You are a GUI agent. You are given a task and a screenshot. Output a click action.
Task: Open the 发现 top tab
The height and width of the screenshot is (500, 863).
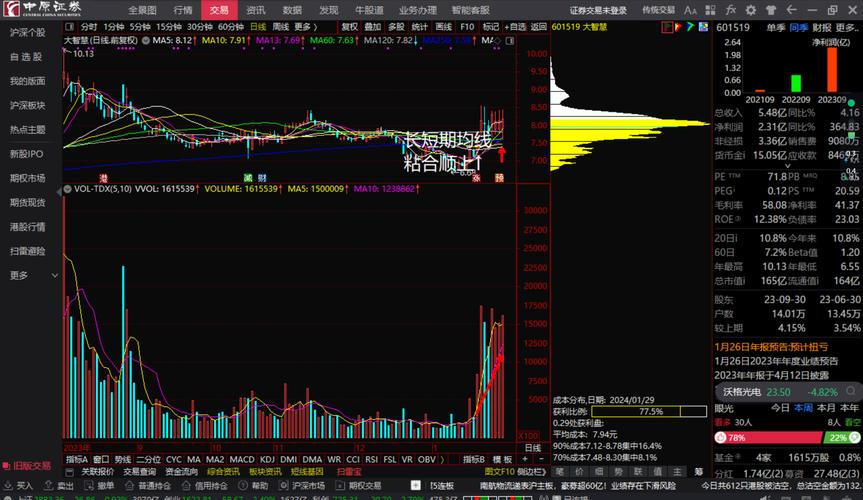pyautogui.click(x=329, y=10)
